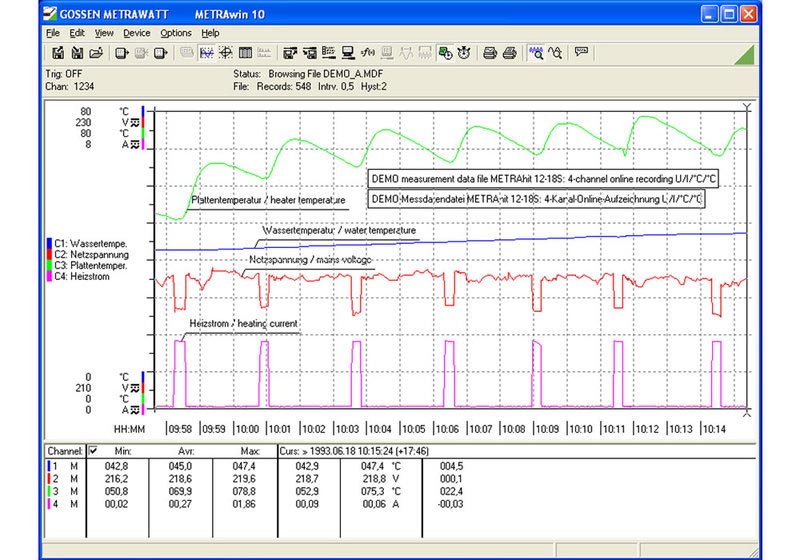Click the Curs: 1993.06.18 10:15:24 header
This screenshot has width=800, height=560.
pos(355,451)
